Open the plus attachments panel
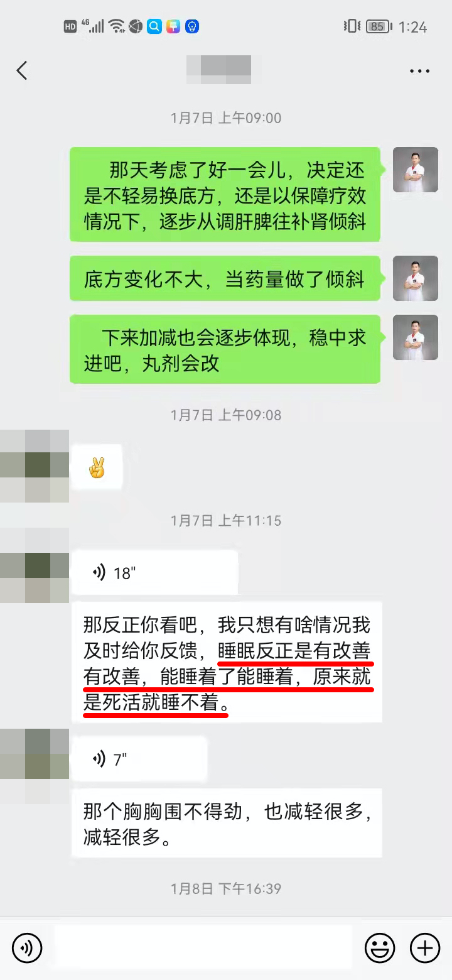 (x=425, y=948)
